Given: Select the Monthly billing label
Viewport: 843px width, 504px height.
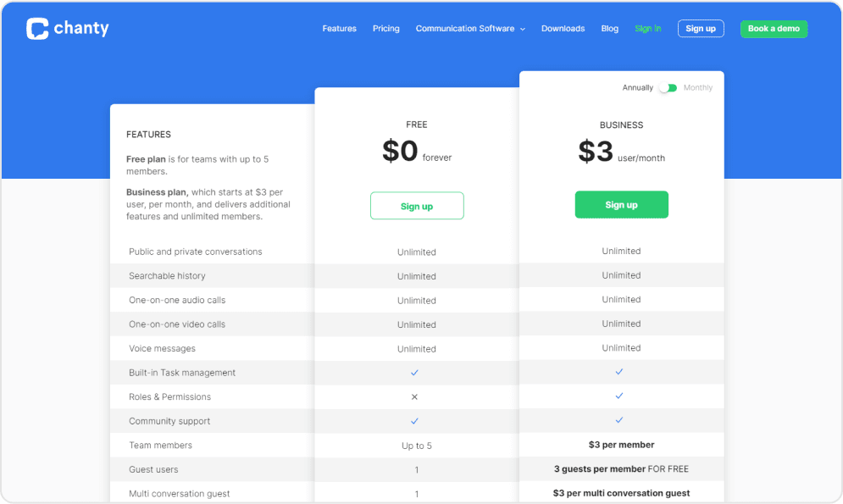Looking at the screenshot, I should pyautogui.click(x=698, y=88).
